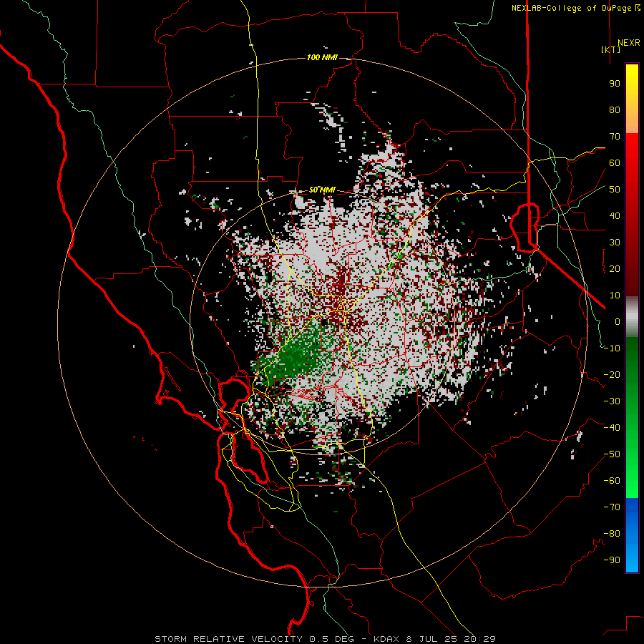Viewport: 644px width, 644px height.
Task: Click the -90 knot scale value
Action: point(612,560)
